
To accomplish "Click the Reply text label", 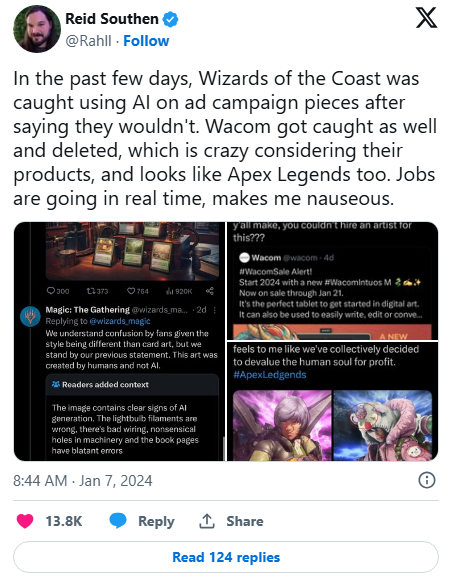I will coord(156,521).
